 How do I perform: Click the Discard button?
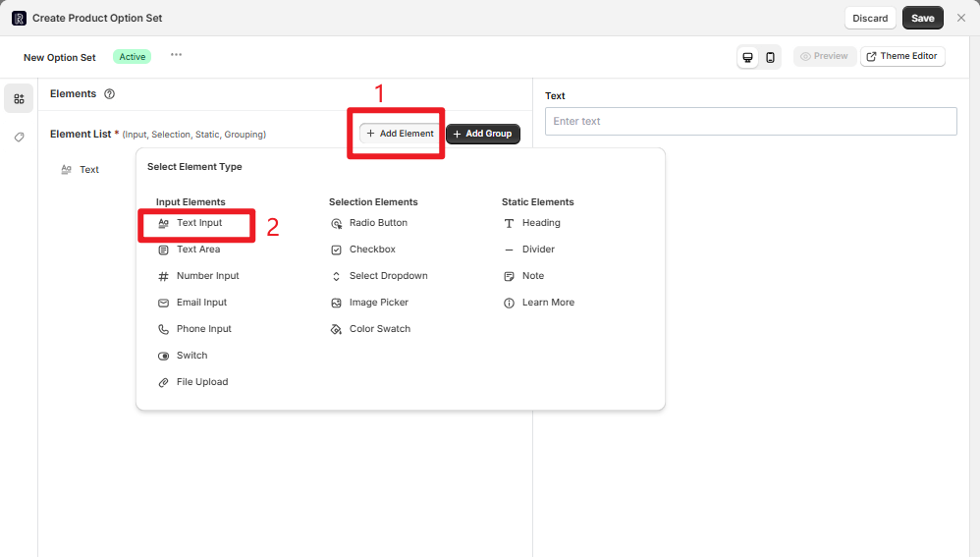[869, 18]
